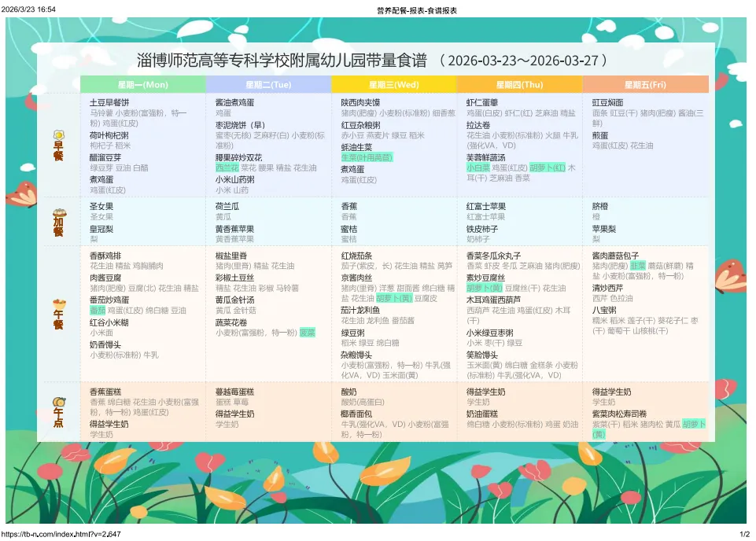Screen dimensions: 756x541
Task: Click the tb-n.com URL in the page footer
Action: click(61, 535)
